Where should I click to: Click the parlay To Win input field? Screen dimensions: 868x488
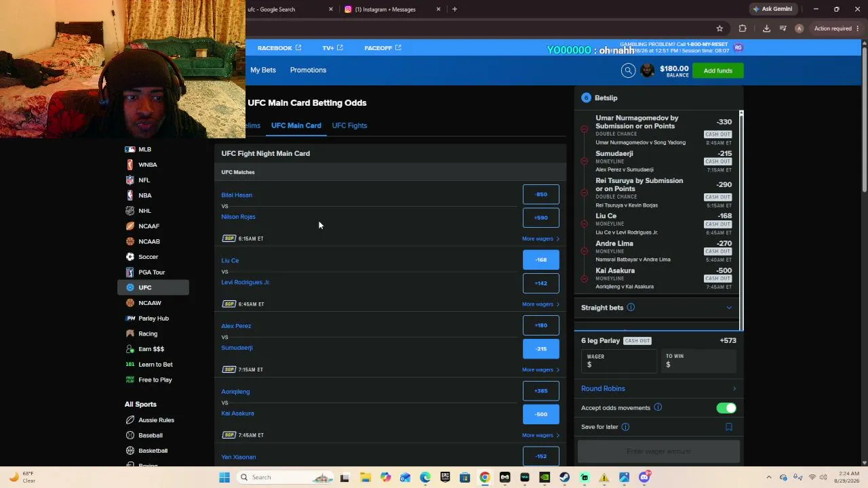click(x=698, y=361)
